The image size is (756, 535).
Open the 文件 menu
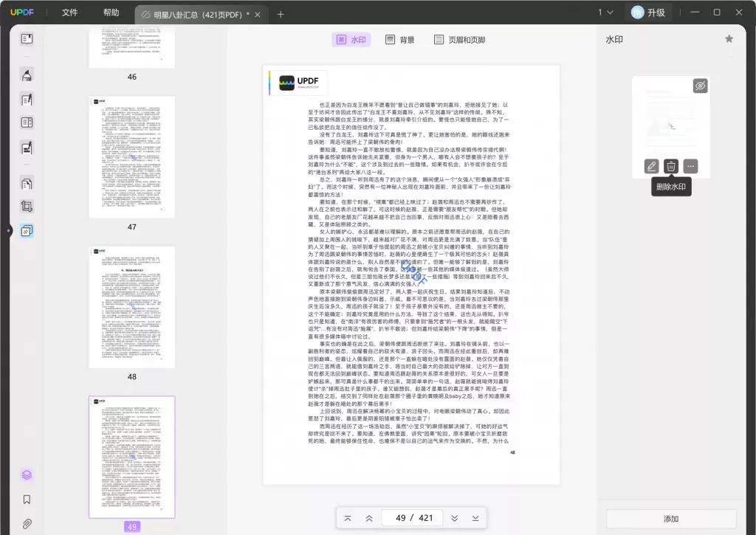point(69,13)
